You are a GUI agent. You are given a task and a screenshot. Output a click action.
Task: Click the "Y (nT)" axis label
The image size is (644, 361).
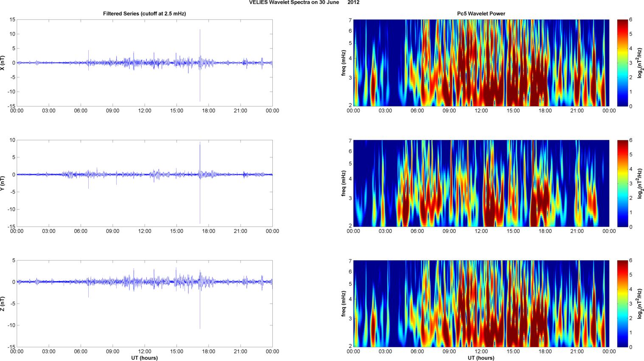(3, 183)
